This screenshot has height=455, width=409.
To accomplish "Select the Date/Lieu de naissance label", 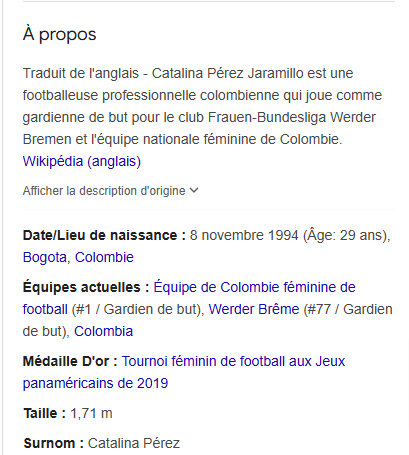I will tap(104, 235).
